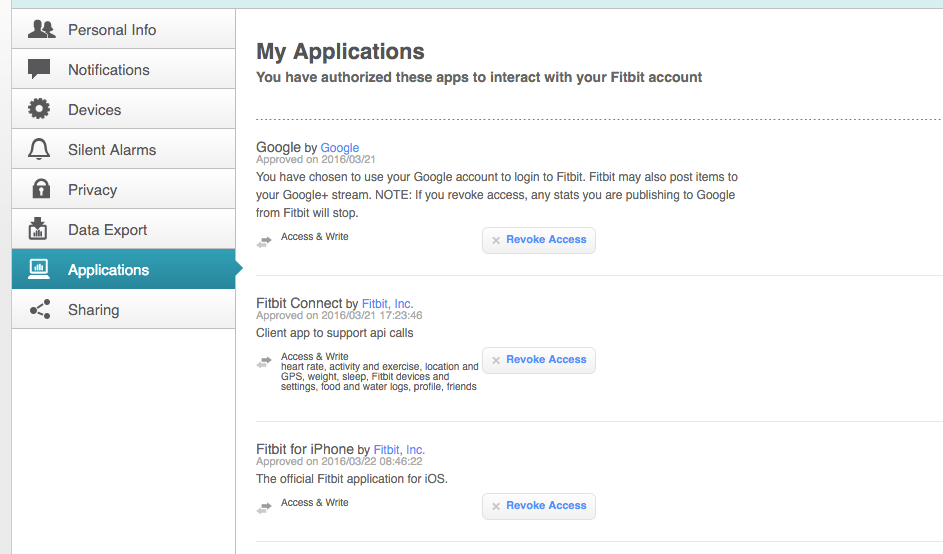Click the Google account login description paragraph

497,194
